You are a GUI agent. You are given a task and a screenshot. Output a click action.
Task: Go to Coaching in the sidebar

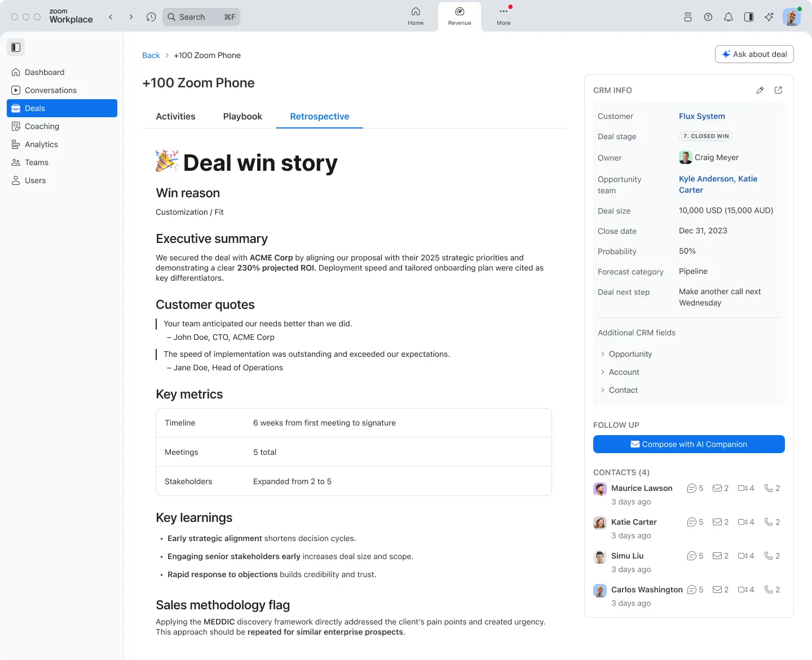[42, 126]
